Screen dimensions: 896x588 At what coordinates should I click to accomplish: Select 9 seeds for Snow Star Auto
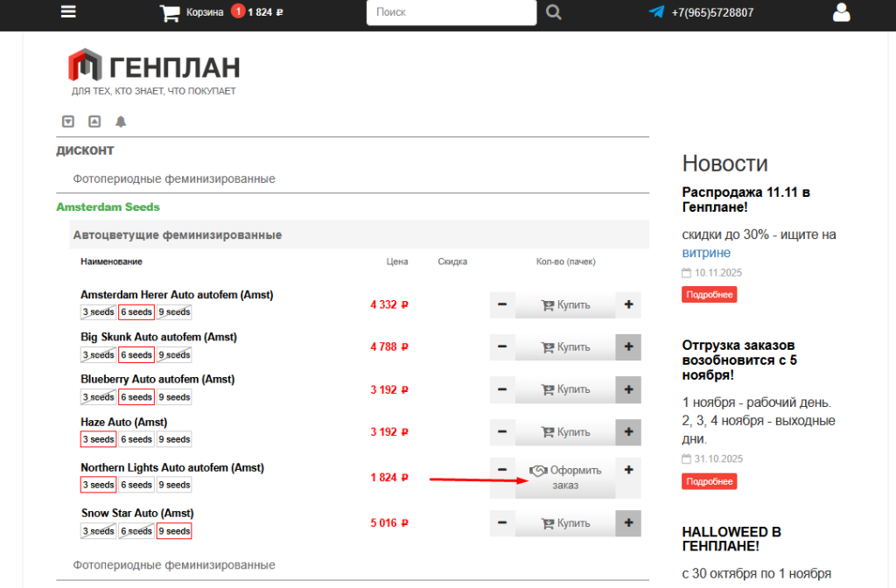click(x=173, y=531)
